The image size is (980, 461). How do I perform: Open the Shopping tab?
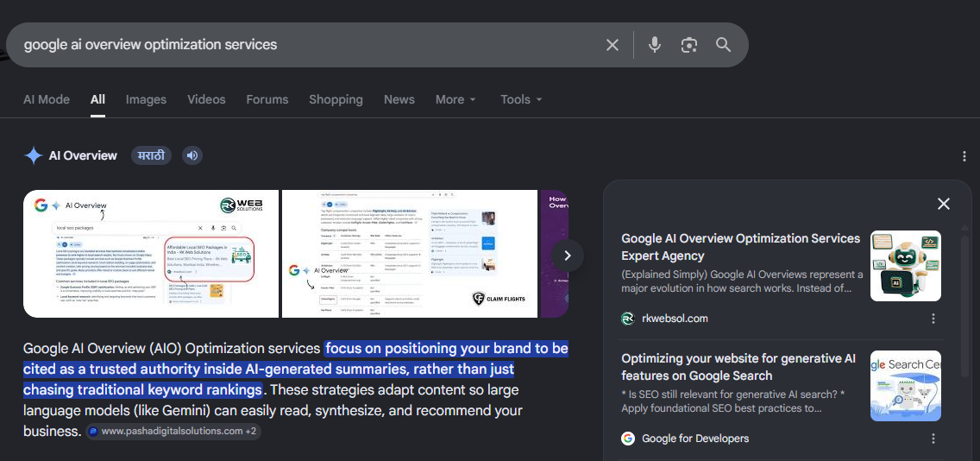[x=336, y=99]
